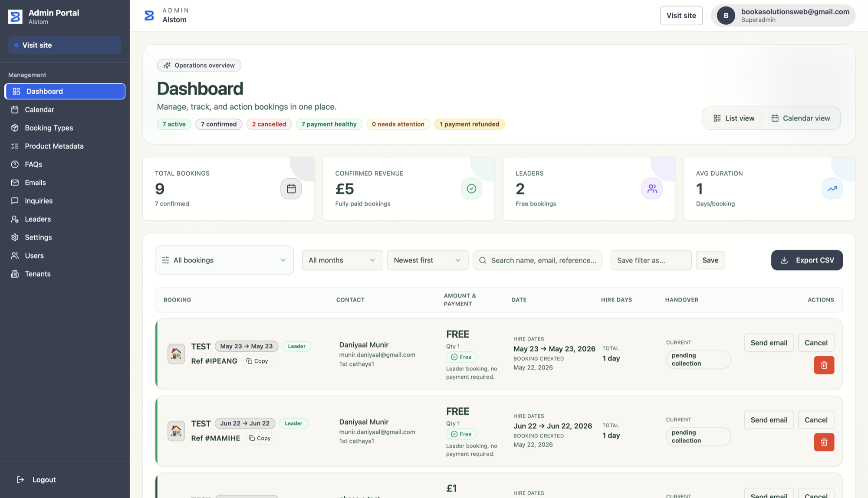Open the All months dropdown
The width and height of the screenshot is (868, 498).
pyautogui.click(x=342, y=260)
